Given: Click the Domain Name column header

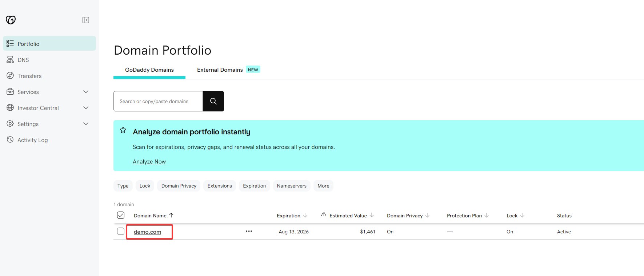Looking at the screenshot, I should click(150, 216).
